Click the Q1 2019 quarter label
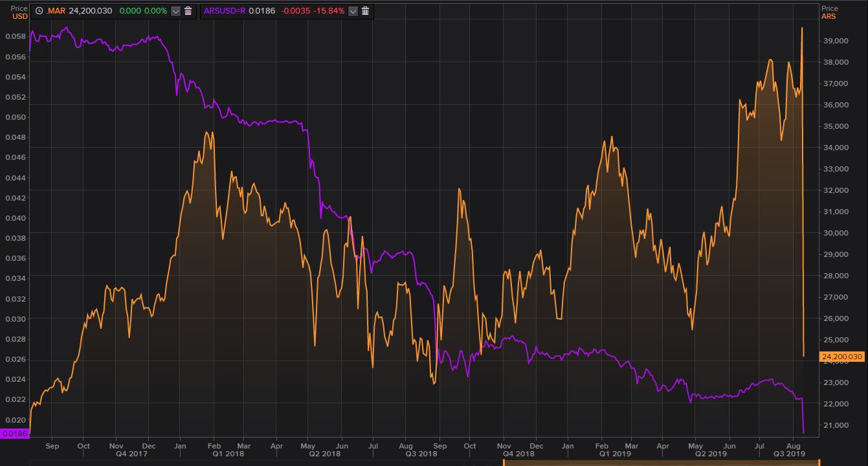Screen dimensions: 868x466 coord(614,454)
